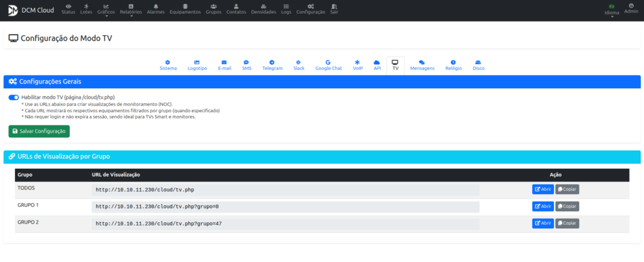Expand the Relatórios dropdown menu
644x262 pixels.
click(131, 11)
